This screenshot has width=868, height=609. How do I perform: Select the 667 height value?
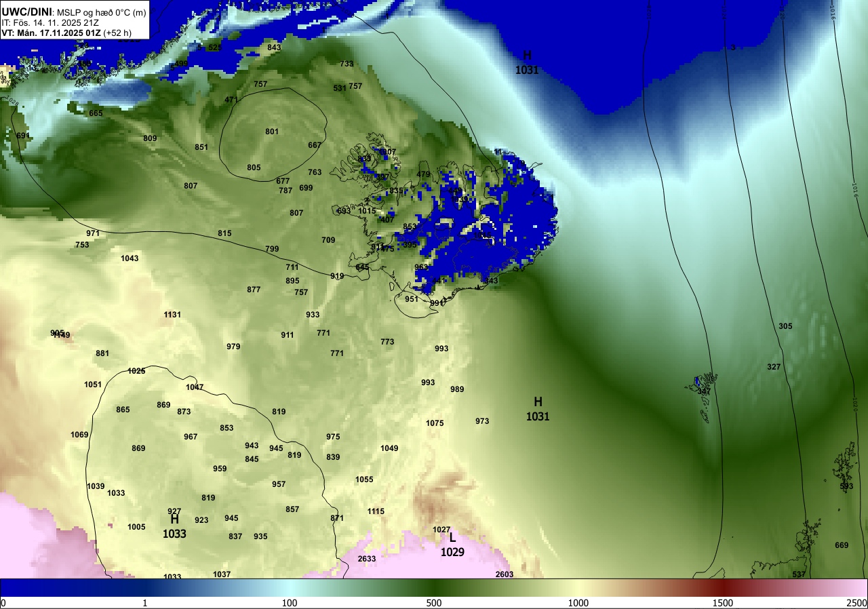315,145
